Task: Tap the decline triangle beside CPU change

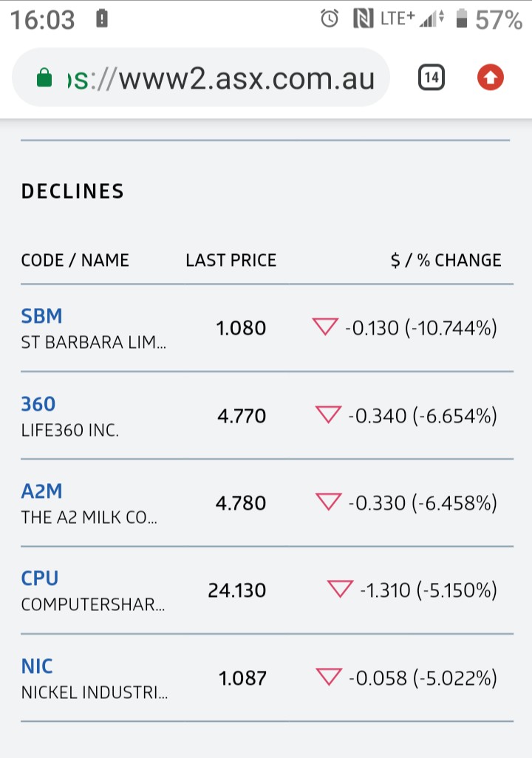Action: (x=340, y=590)
